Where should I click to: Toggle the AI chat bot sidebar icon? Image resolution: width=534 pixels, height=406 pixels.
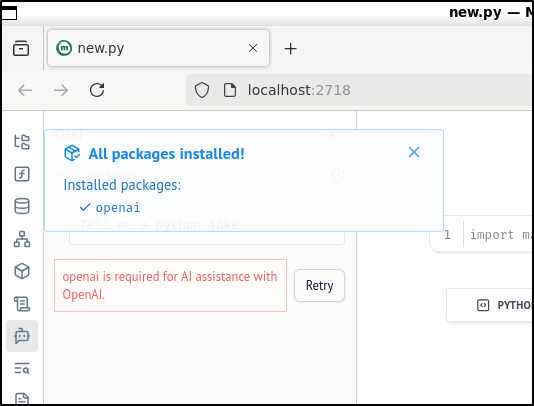point(22,336)
